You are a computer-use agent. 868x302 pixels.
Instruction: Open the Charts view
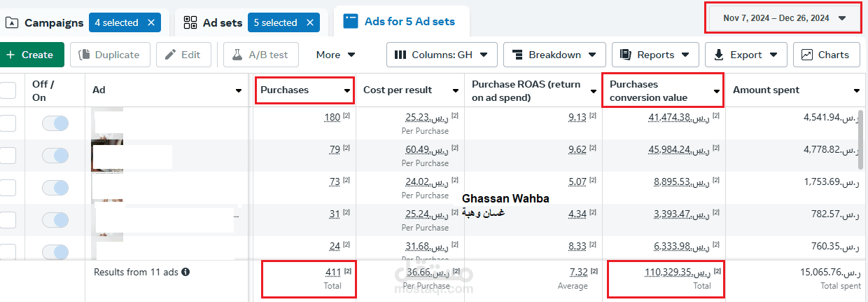coord(825,55)
